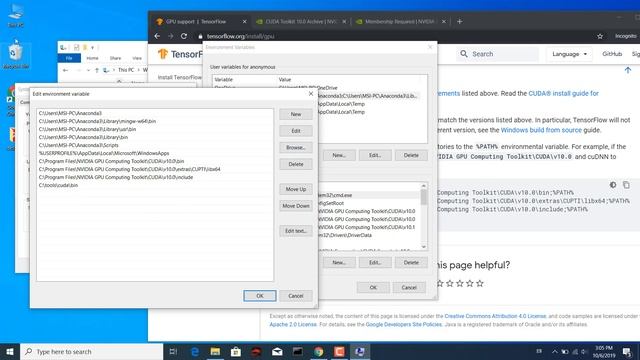The height and width of the screenshot is (360, 640).
Task: Click Delete under user variables
Action: (x=411, y=155)
